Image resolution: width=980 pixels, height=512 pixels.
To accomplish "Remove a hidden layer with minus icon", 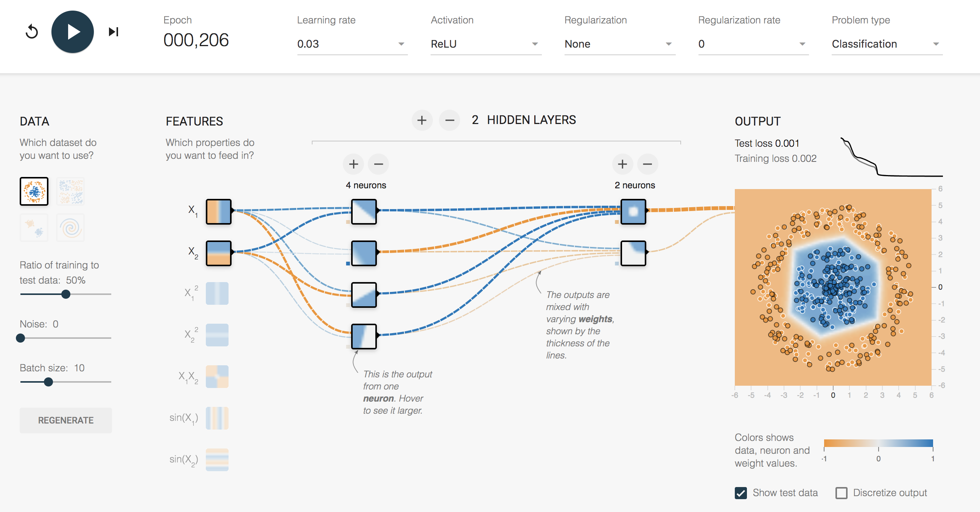I will [x=449, y=121].
